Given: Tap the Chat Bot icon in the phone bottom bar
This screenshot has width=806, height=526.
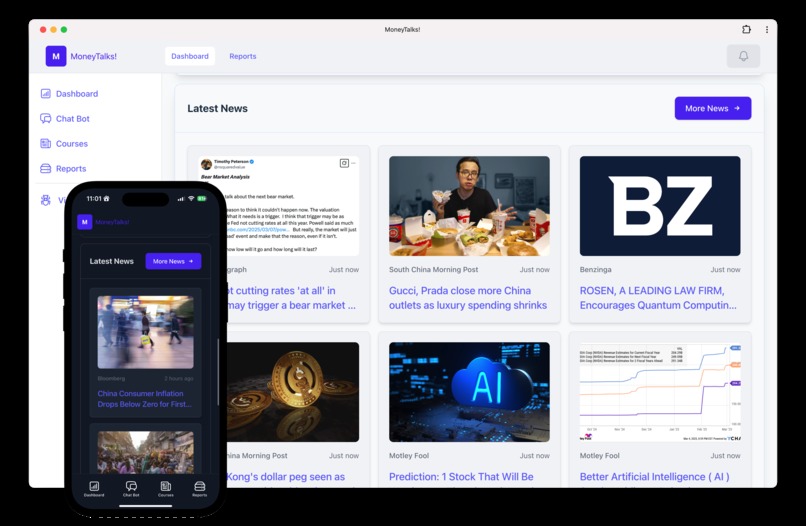Looking at the screenshot, I should [x=131, y=486].
